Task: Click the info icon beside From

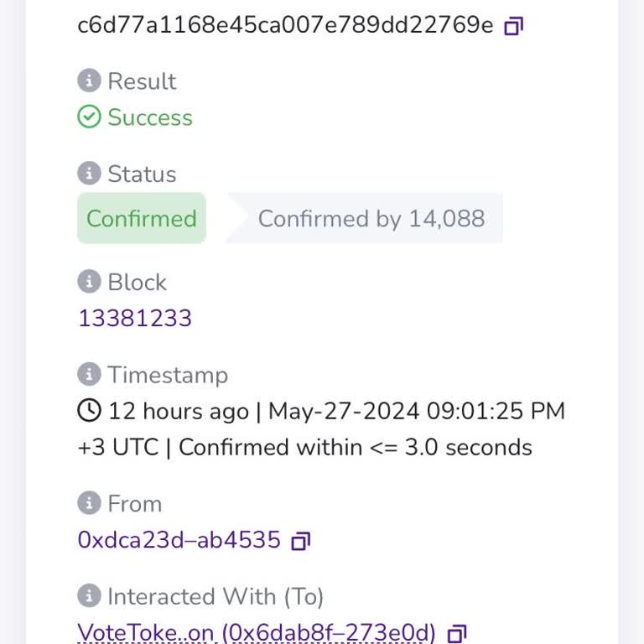Action: [x=89, y=503]
